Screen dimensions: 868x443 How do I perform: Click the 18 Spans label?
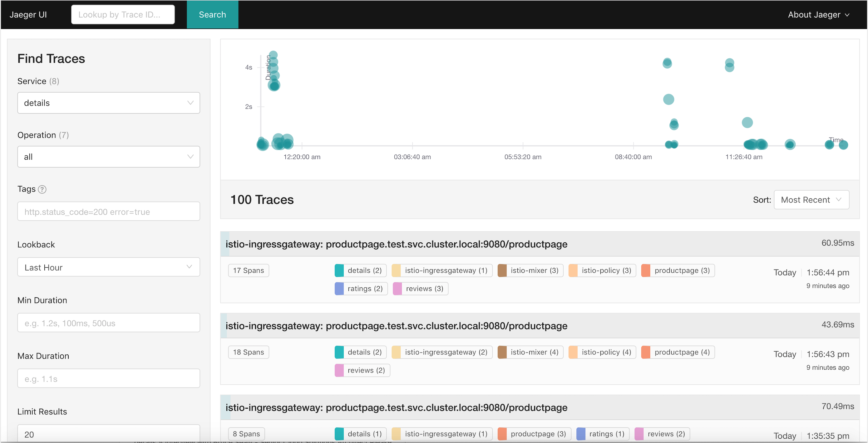click(248, 352)
